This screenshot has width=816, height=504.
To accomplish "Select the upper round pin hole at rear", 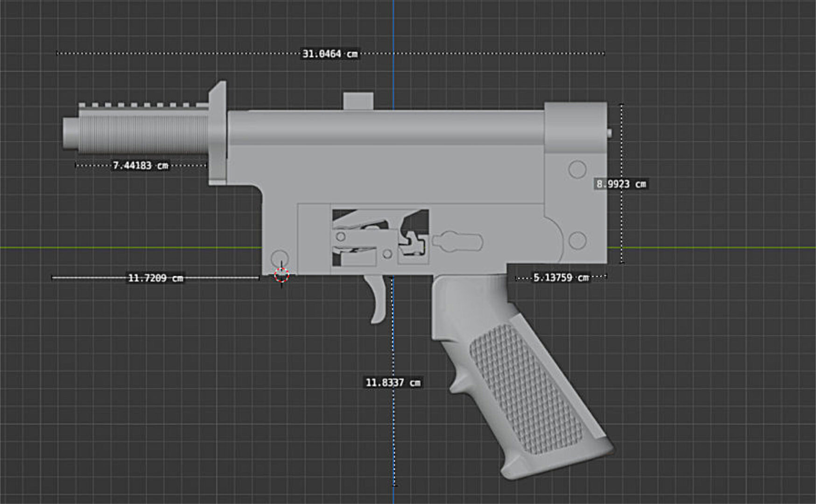I will coord(577,169).
